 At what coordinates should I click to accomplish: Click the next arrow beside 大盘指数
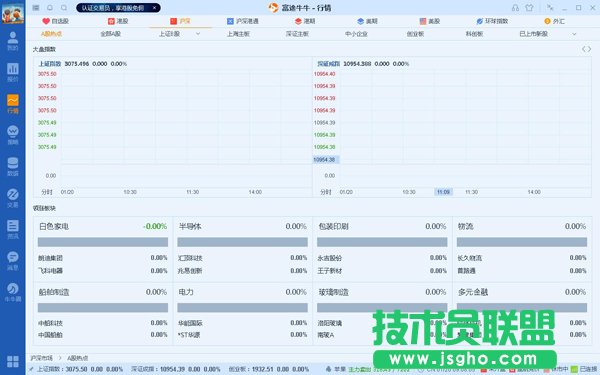[x=589, y=49]
